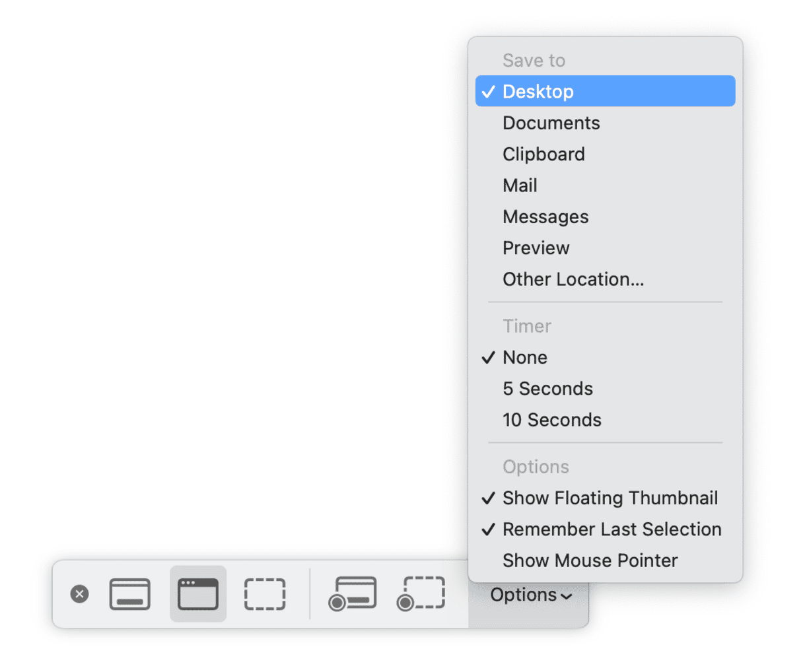Choose Clipboard as save destination
The width and height of the screenshot is (803, 672).
[x=543, y=154]
